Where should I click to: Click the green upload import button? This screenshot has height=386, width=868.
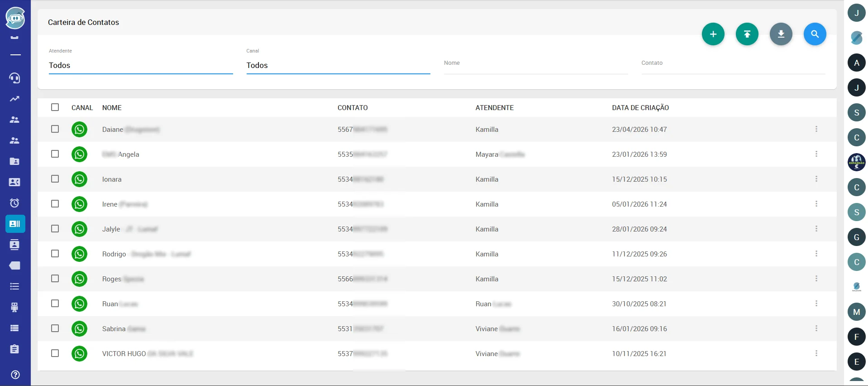747,34
